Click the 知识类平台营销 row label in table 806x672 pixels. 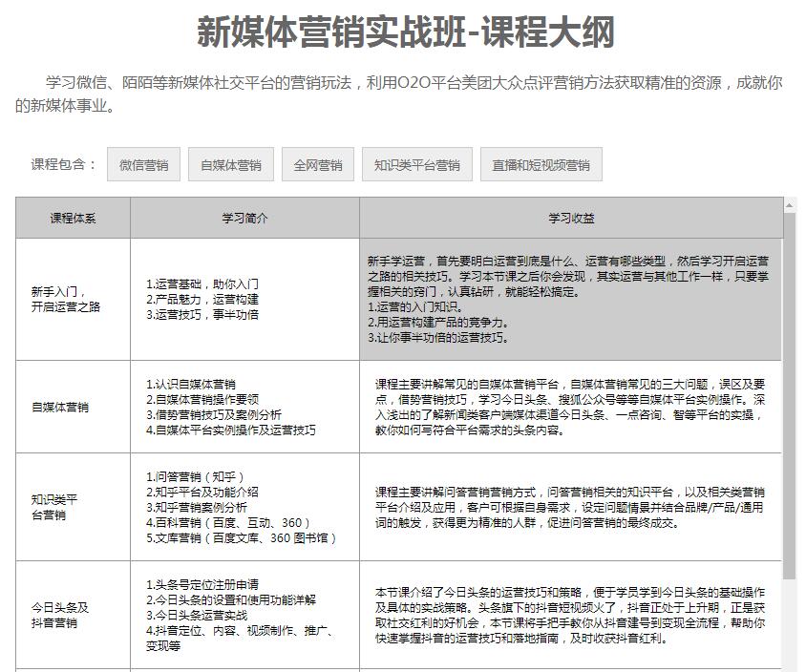click(54, 507)
